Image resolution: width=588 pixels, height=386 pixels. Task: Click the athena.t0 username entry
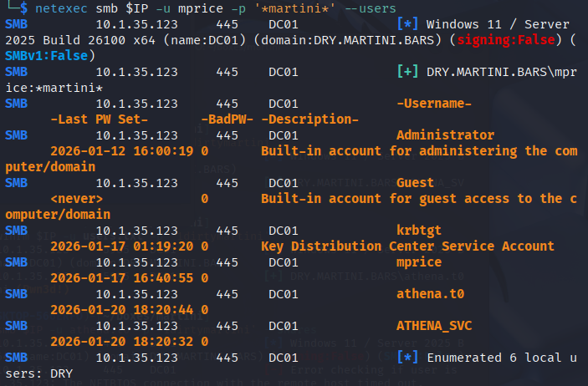coord(430,294)
